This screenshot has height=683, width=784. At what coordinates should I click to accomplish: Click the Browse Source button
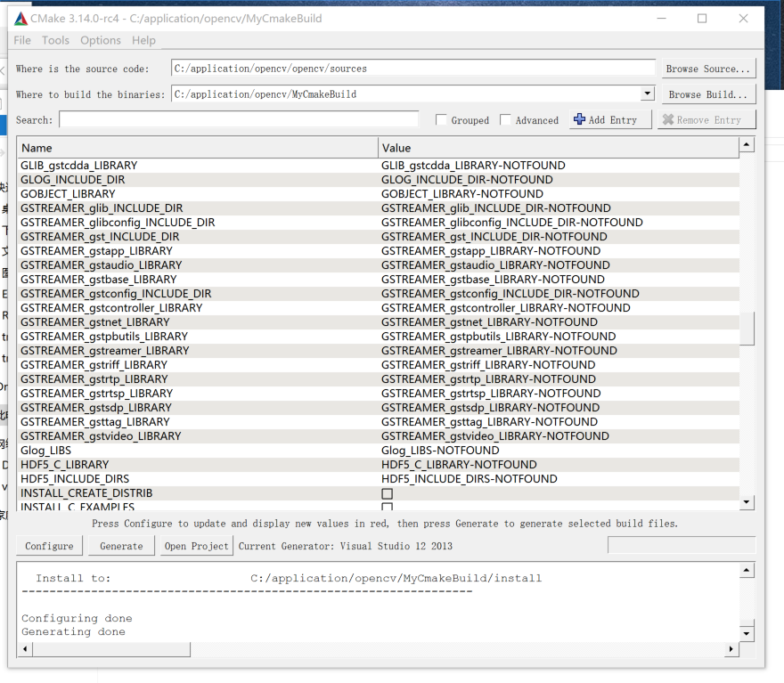[708, 69]
